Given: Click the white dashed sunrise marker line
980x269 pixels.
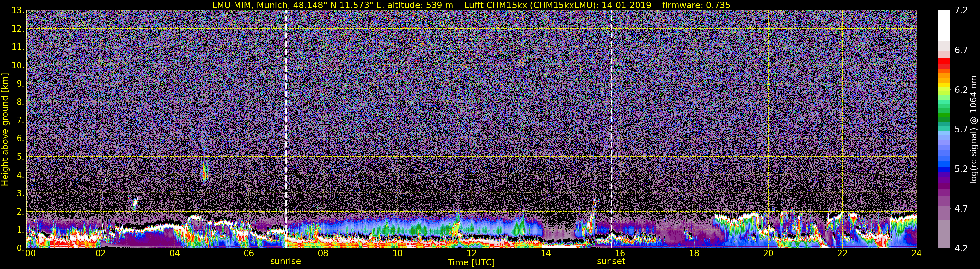Looking at the screenshot, I should click(x=286, y=129).
